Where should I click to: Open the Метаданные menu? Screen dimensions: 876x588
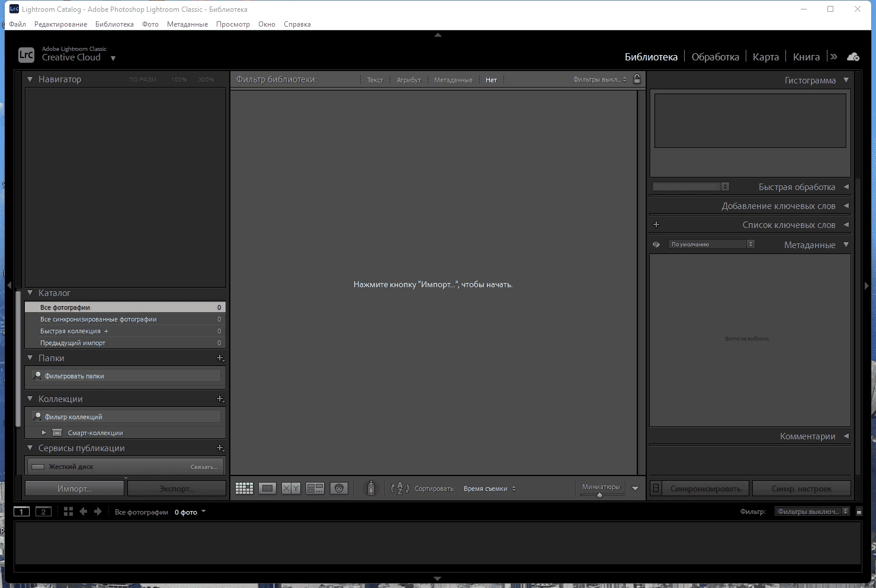(x=187, y=24)
